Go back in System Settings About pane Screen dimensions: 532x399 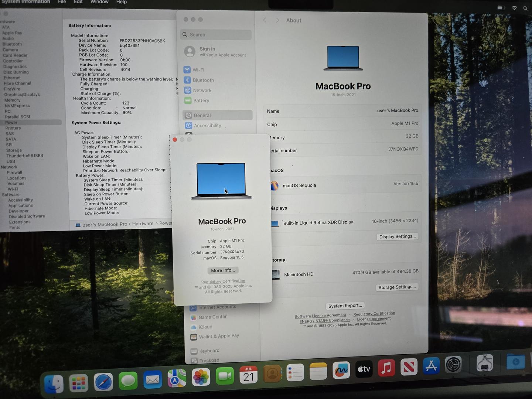pos(265,20)
